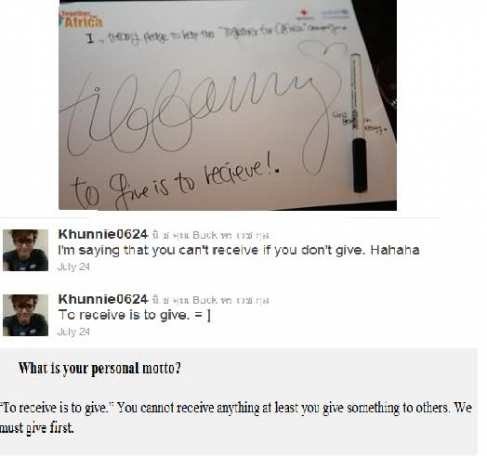The width and height of the screenshot is (487, 456).
Task: Open the avatar beside "To receive is to give" tweet
Action: [25, 315]
